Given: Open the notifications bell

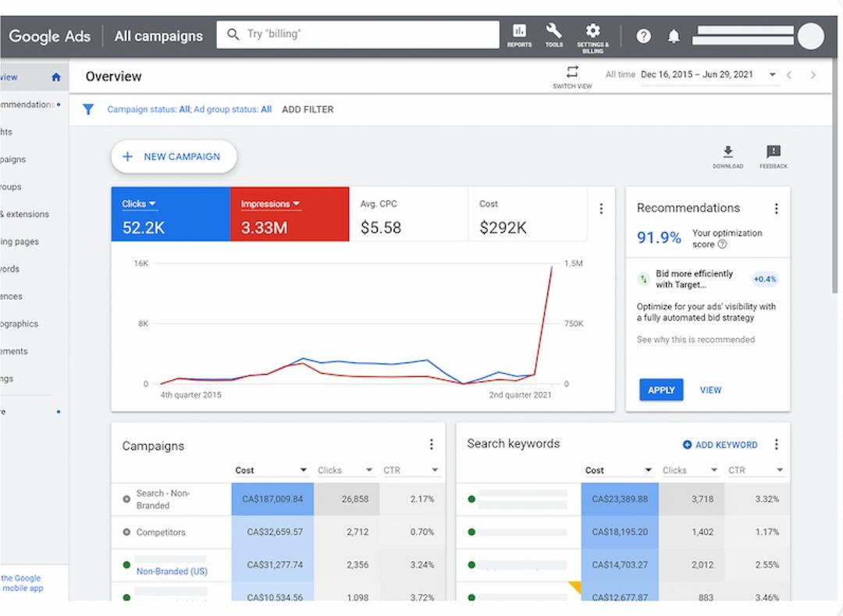Looking at the screenshot, I should pos(673,36).
